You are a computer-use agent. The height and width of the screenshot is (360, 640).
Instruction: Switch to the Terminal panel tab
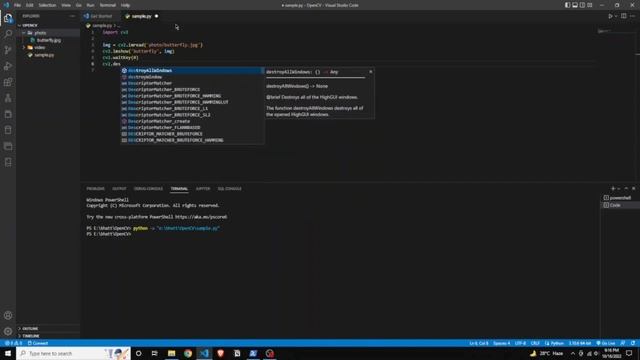coord(179,189)
